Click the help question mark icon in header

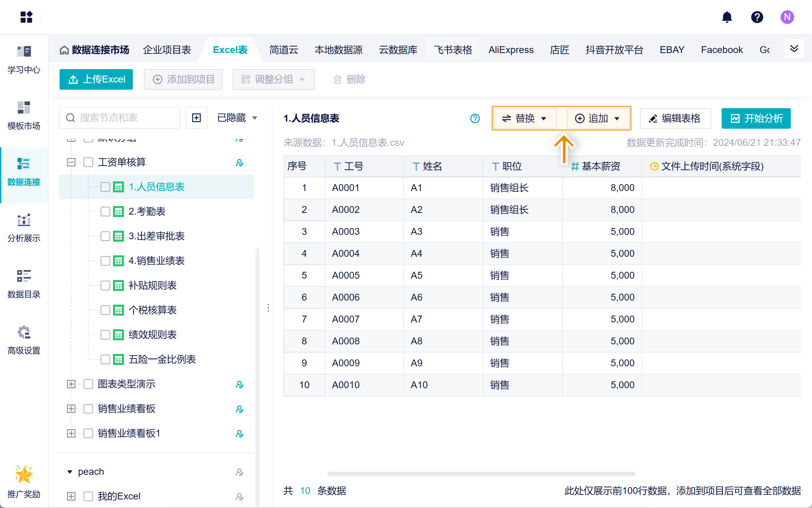pyautogui.click(x=757, y=17)
